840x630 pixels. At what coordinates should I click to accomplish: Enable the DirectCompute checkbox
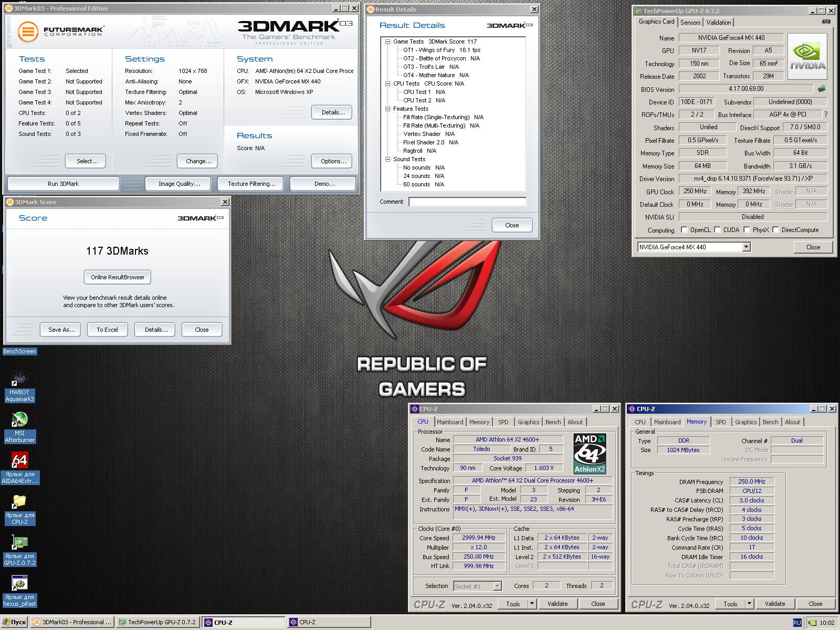click(775, 230)
